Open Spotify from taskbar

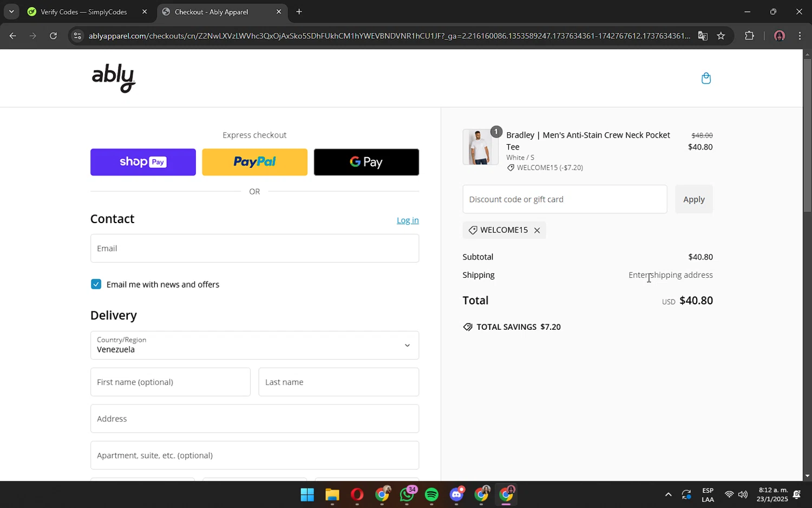pyautogui.click(x=432, y=494)
